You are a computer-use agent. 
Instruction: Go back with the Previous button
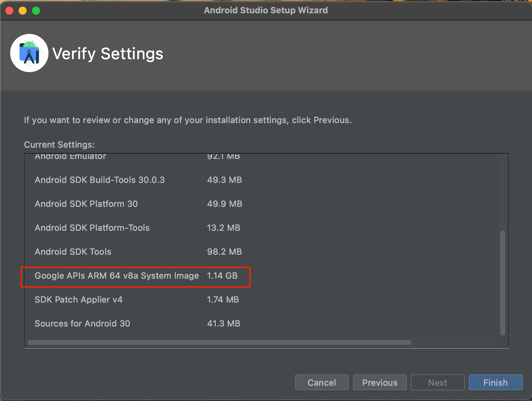tap(380, 382)
